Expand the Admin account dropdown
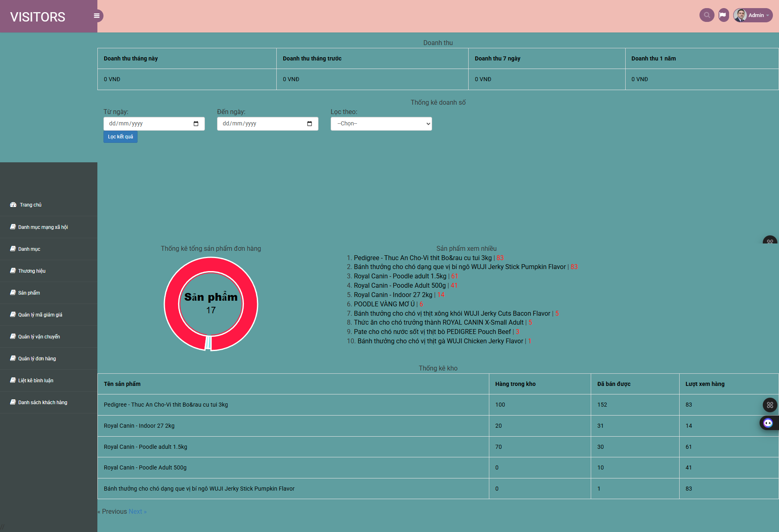 coord(756,15)
